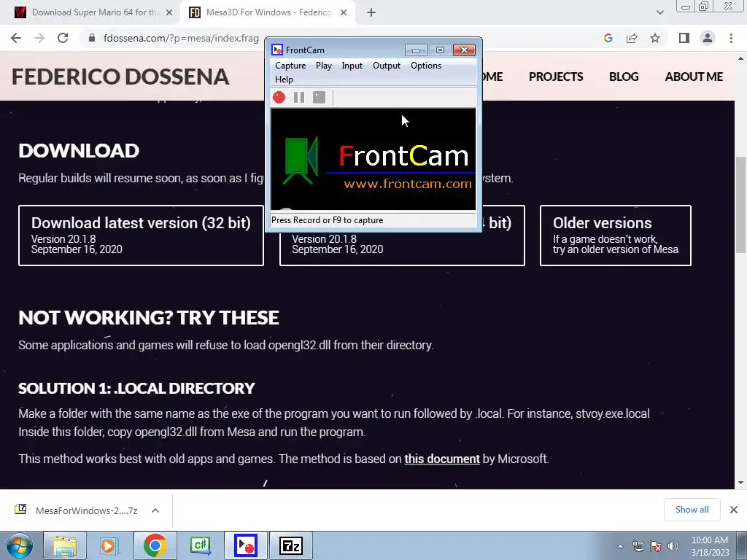Image resolution: width=747 pixels, height=560 pixels.
Task: Show hidden system tray icons
Action: 620,546
